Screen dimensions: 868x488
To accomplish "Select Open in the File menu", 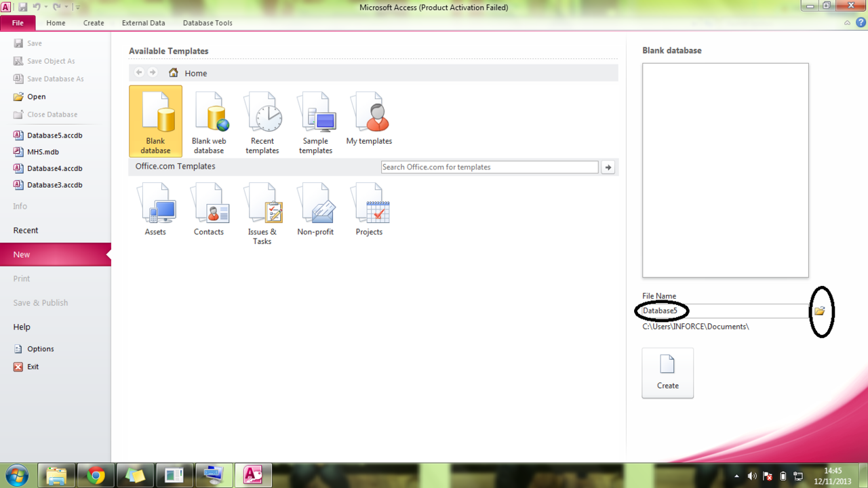I will tap(30, 96).
